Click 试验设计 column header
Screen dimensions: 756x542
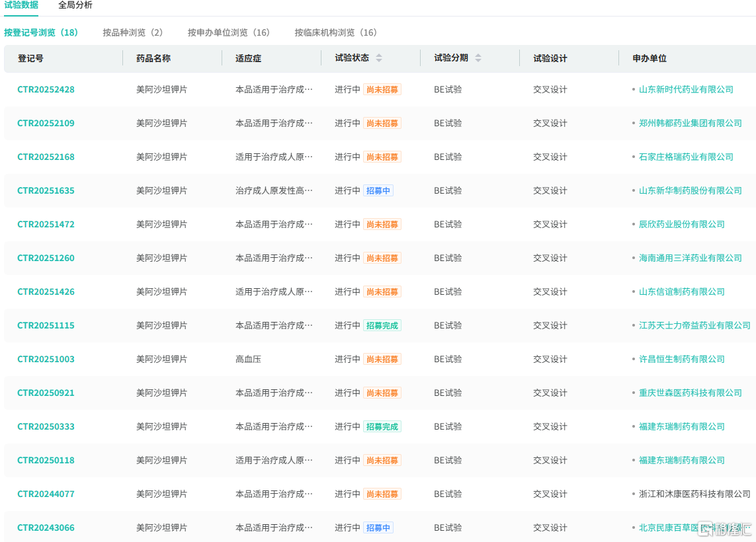click(550, 58)
